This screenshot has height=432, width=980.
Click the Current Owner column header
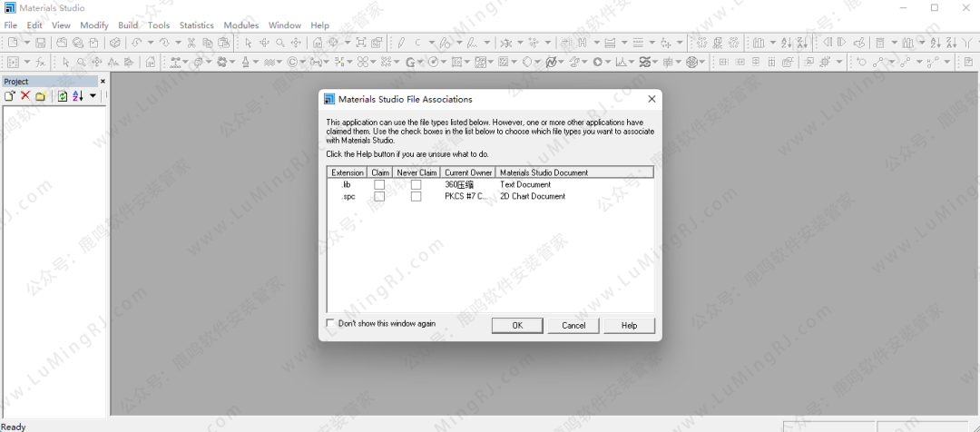(x=468, y=172)
